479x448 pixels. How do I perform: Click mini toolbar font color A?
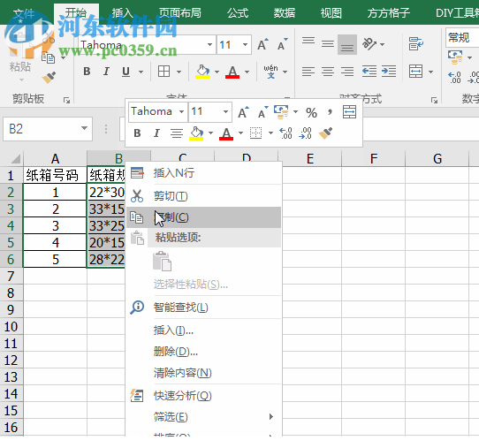coord(226,133)
